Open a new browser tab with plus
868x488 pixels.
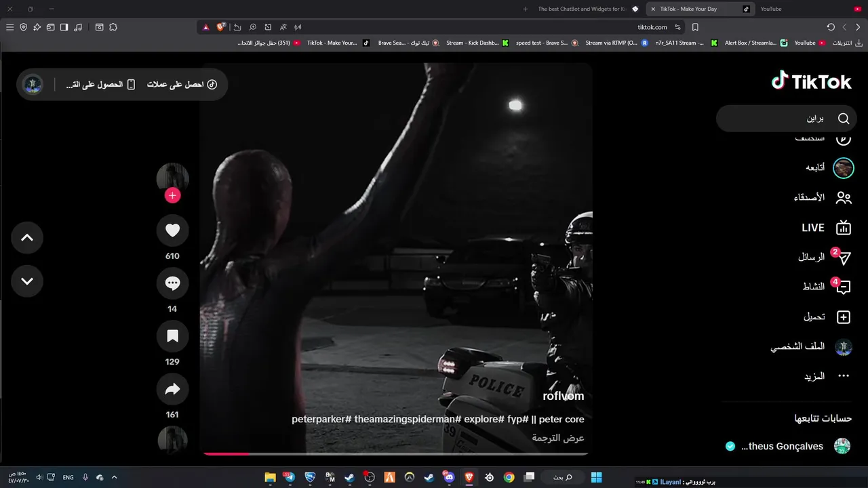pos(525,9)
